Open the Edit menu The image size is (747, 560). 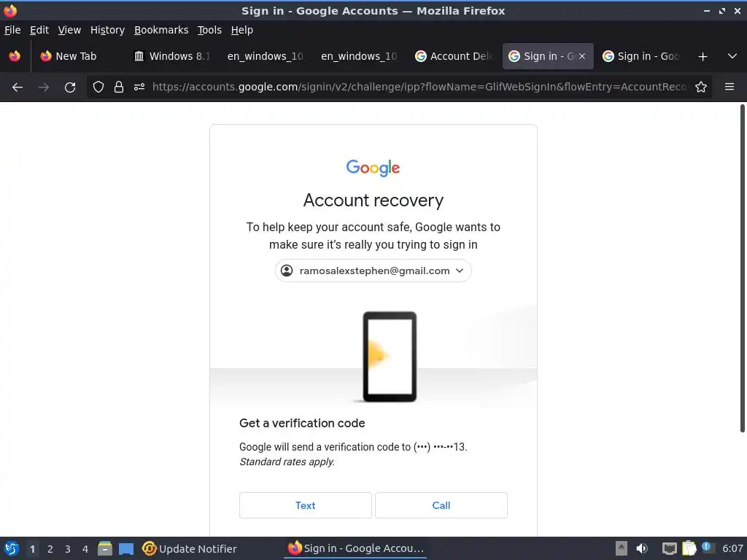click(39, 30)
